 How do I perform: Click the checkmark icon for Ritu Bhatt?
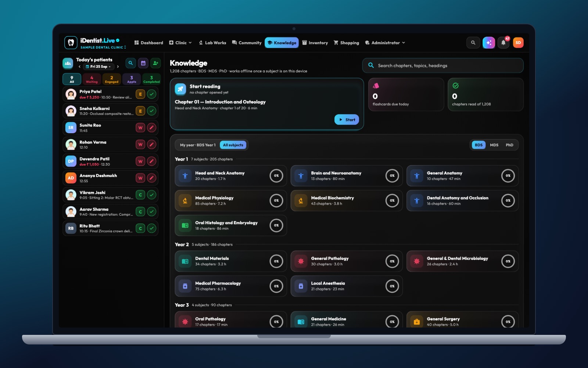pyautogui.click(x=152, y=229)
